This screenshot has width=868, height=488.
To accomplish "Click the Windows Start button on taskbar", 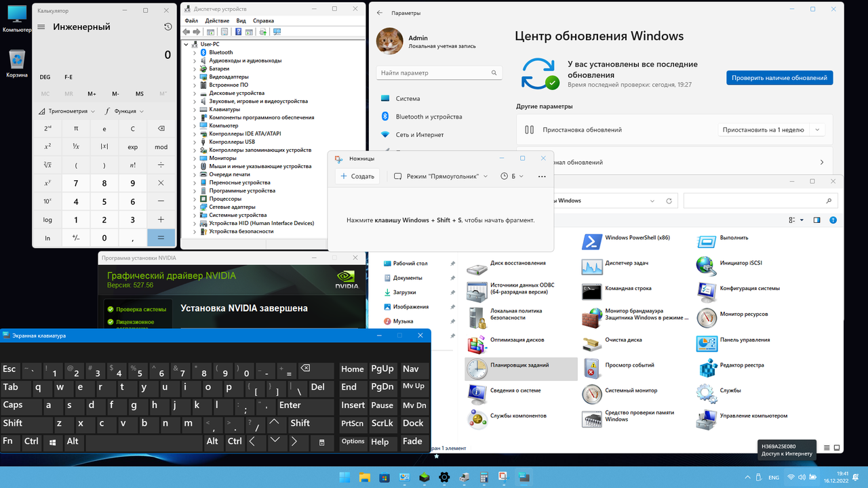I will click(x=344, y=477).
